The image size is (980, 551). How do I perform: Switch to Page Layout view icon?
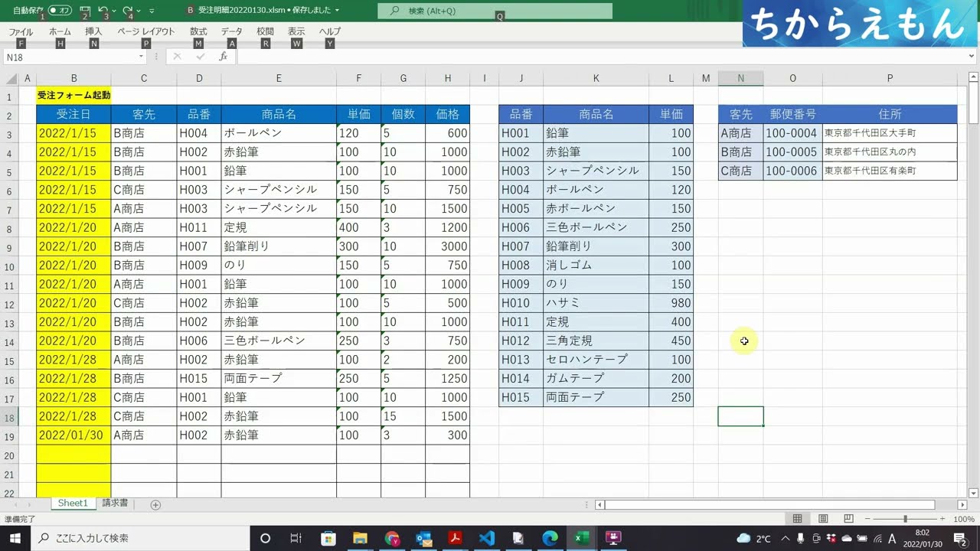click(x=823, y=518)
